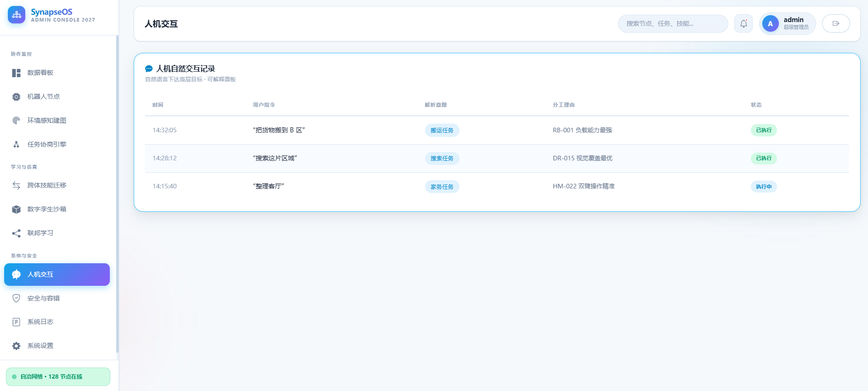Select the 14:15:40 time cell
The height and width of the screenshot is (391, 868).
pyautogui.click(x=165, y=186)
